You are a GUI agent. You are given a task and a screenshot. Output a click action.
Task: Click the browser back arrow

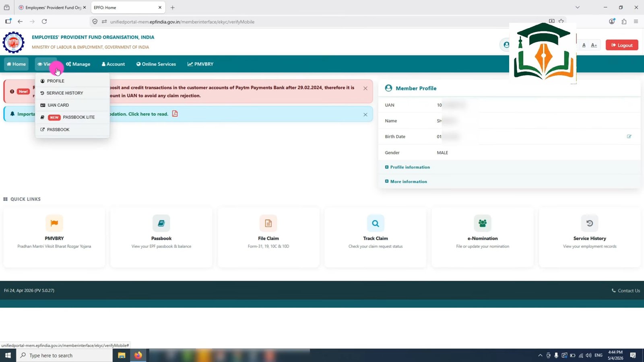point(20,21)
